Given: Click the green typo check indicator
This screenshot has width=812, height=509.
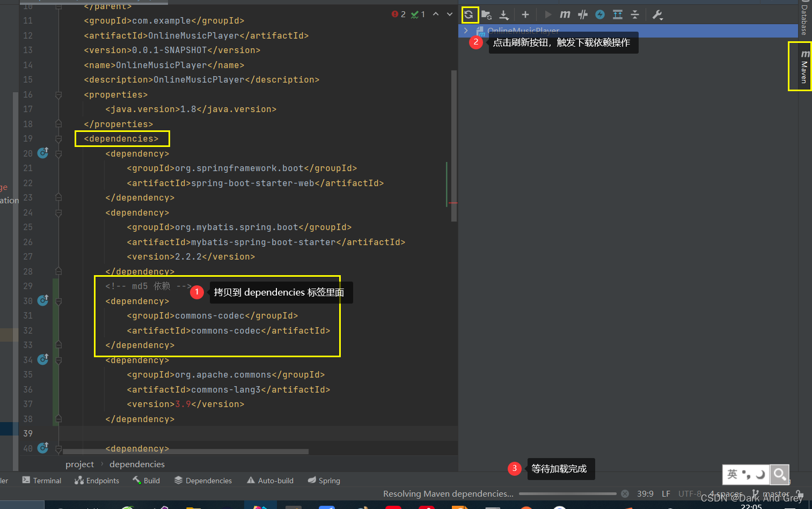Looking at the screenshot, I should tap(418, 14).
